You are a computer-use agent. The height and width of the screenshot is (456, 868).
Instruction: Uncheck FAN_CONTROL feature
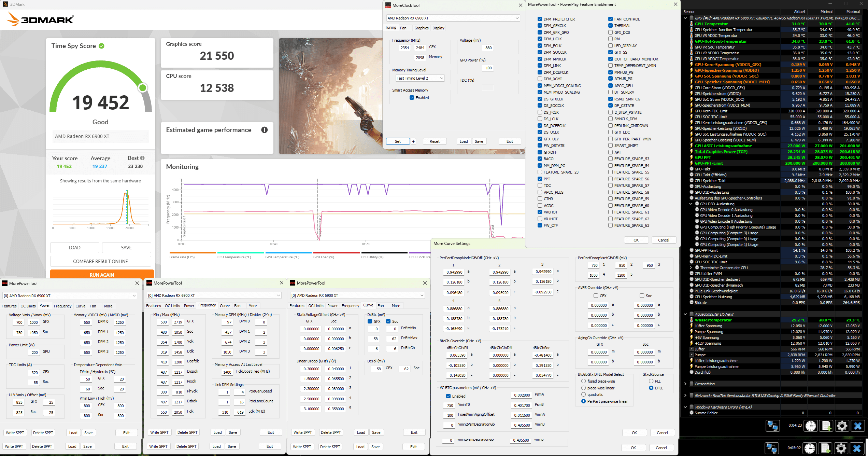(610, 19)
